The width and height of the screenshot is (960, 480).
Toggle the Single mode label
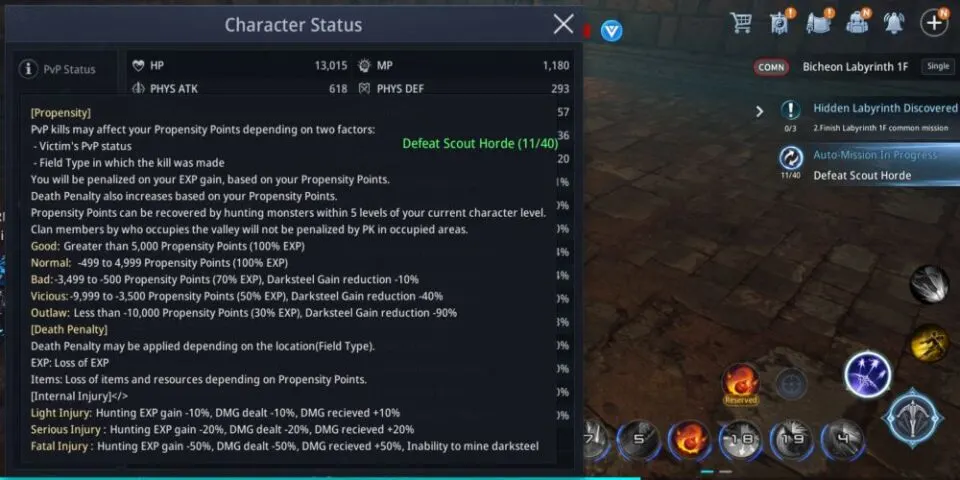[937, 67]
